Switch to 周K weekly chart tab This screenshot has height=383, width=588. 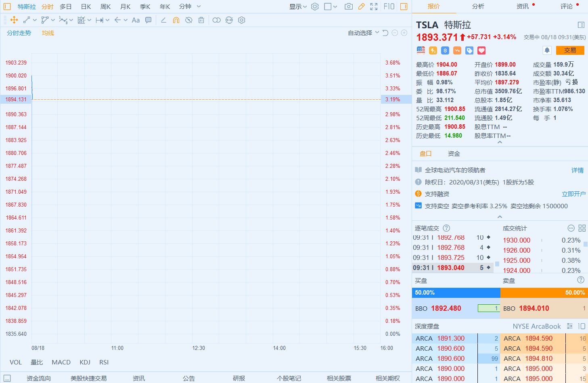(x=106, y=6)
